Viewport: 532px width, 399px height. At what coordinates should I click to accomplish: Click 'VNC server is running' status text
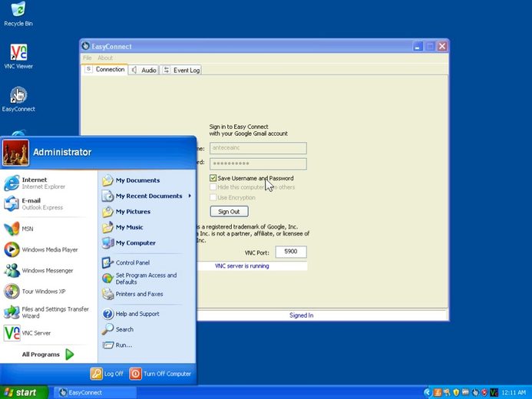(242, 266)
